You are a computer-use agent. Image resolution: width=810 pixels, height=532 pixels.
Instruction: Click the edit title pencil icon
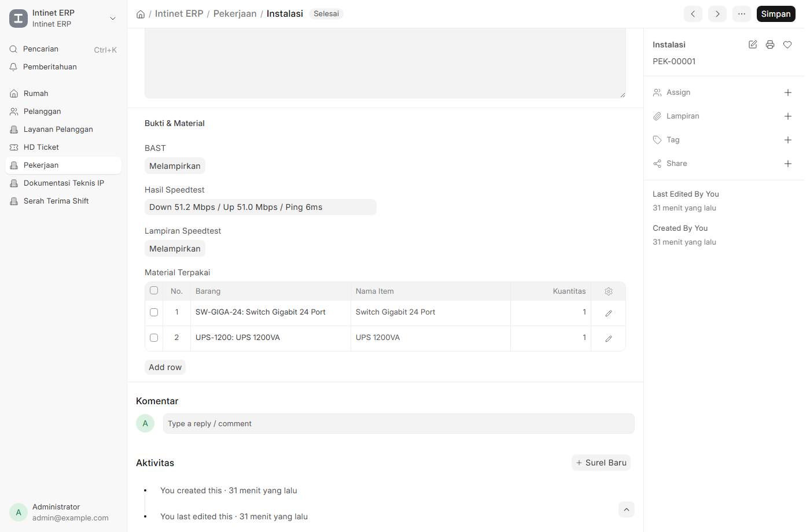coord(753,45)
